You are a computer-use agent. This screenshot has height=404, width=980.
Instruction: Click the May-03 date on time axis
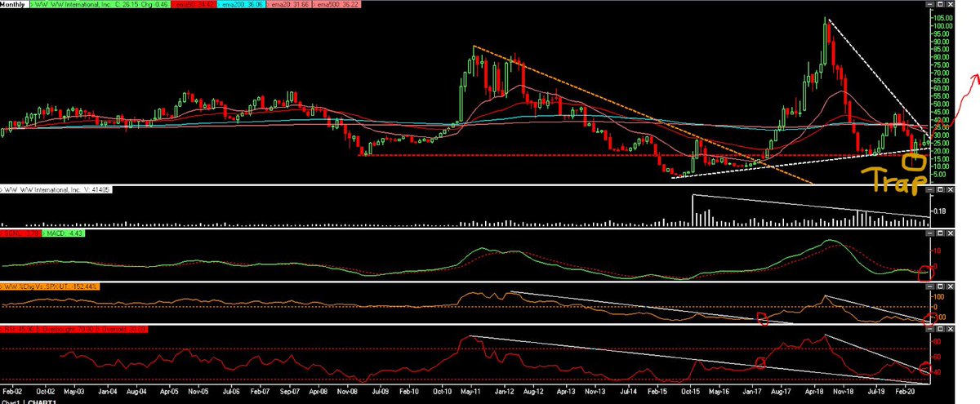click(x=74, y=393)
